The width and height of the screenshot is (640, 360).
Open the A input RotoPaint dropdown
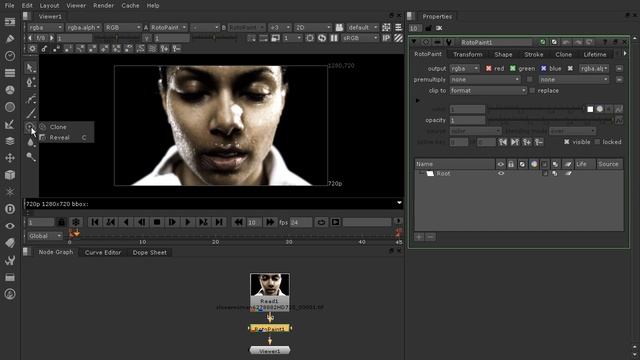tap(168, 27)
